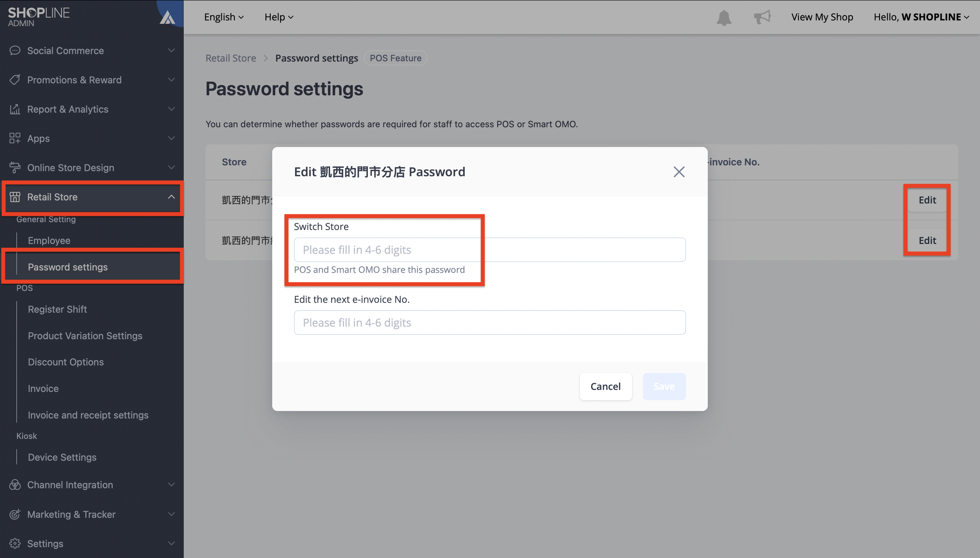
Task: Click the Promotions & Reward tag icon
Action: [x=15, y=80]
